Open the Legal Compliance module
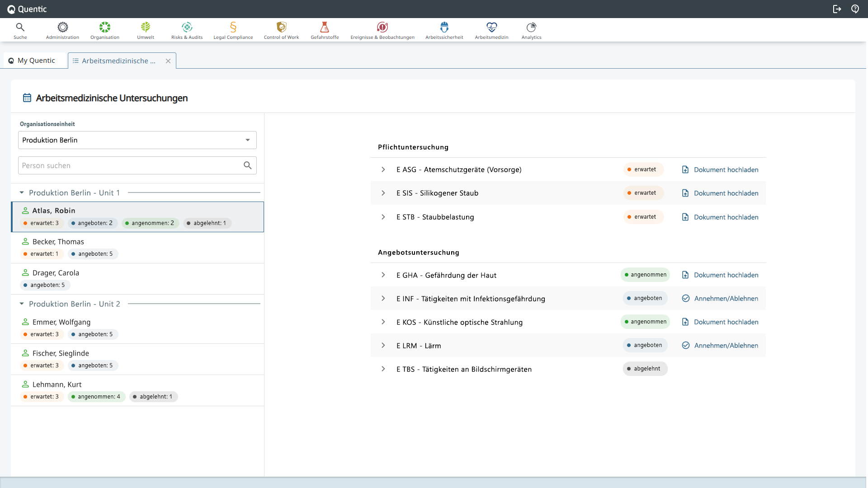This screenshot has width=868, height=488. [x=233, y=31]
